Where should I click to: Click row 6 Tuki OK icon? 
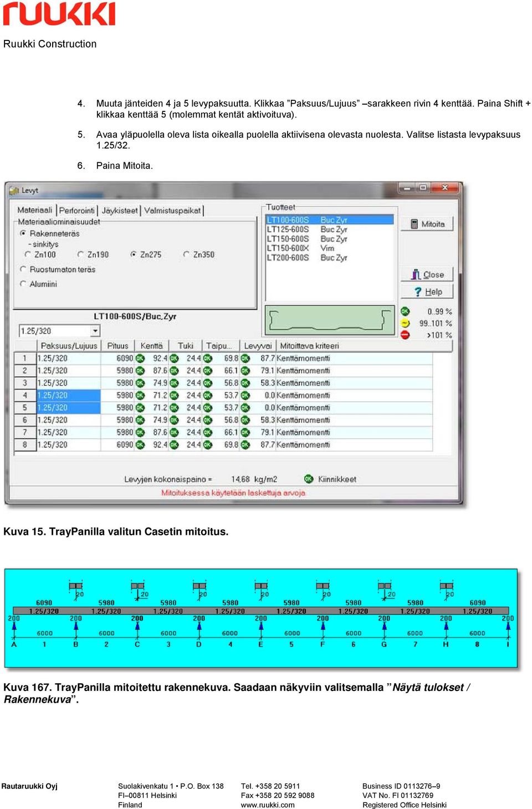pos(208,420)
